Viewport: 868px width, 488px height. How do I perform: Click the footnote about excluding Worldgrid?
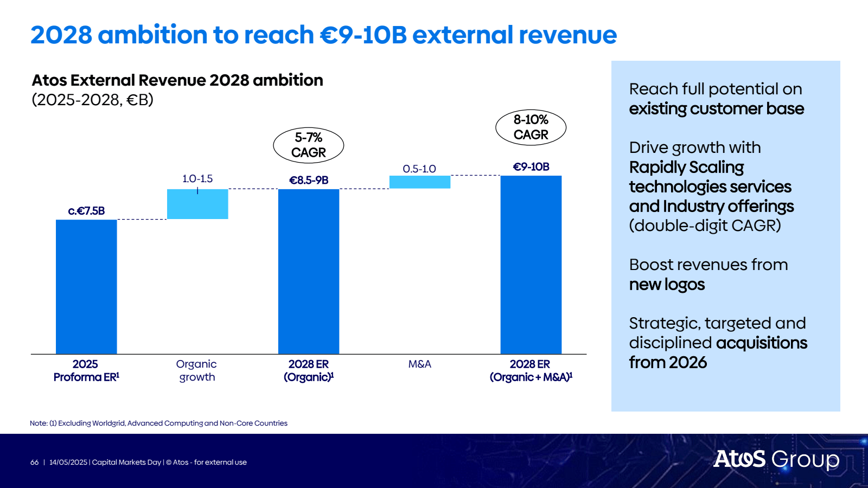158,423
